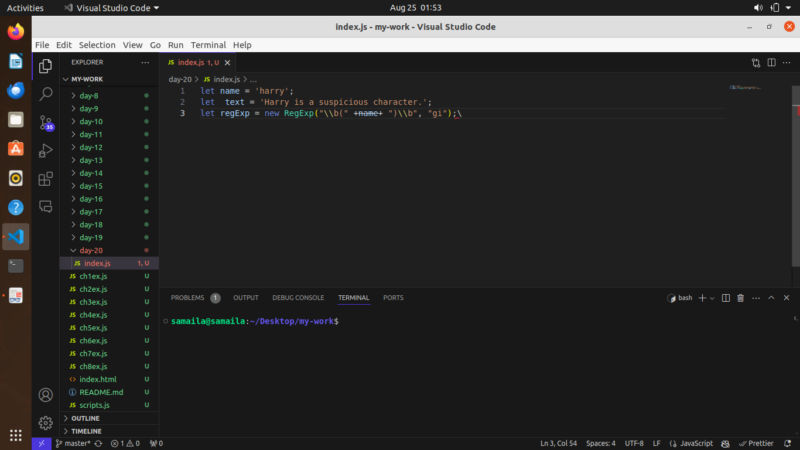This screenshot has width=800, height=450.
Task: Select the bash terminal instance
Action: tap(680, 298)
